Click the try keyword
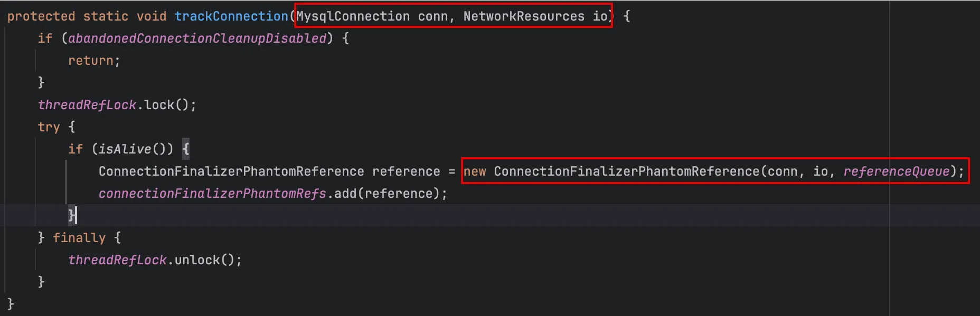 pos(49,127)
